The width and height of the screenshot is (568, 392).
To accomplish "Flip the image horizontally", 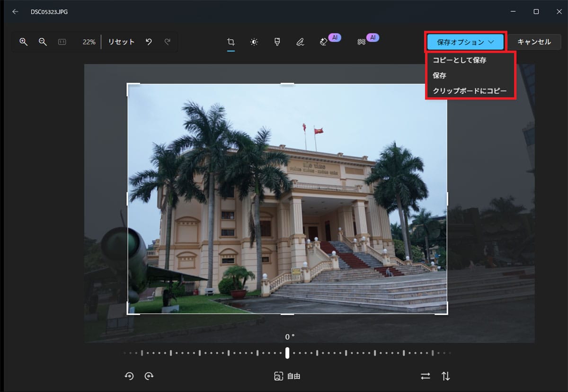I will (425, 376).
